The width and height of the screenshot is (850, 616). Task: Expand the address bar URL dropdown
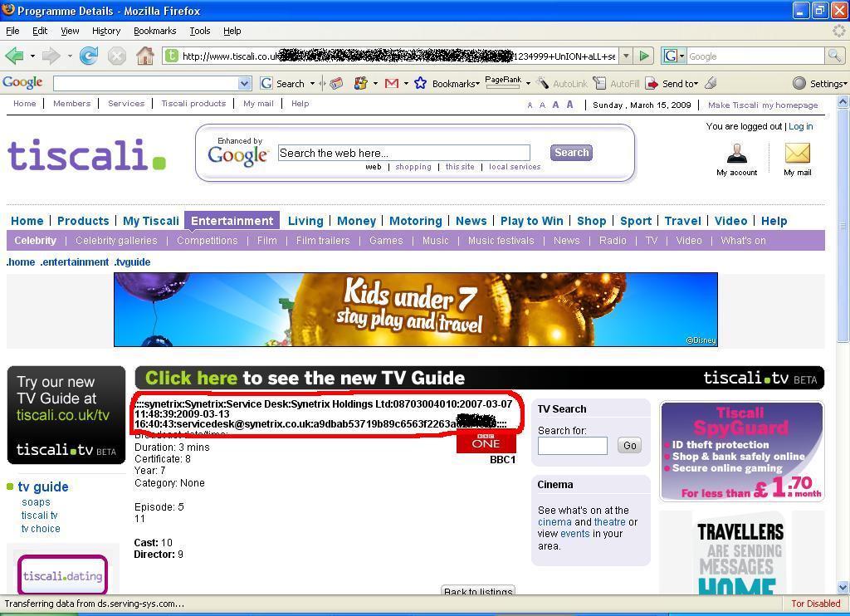tap(626, 56)
